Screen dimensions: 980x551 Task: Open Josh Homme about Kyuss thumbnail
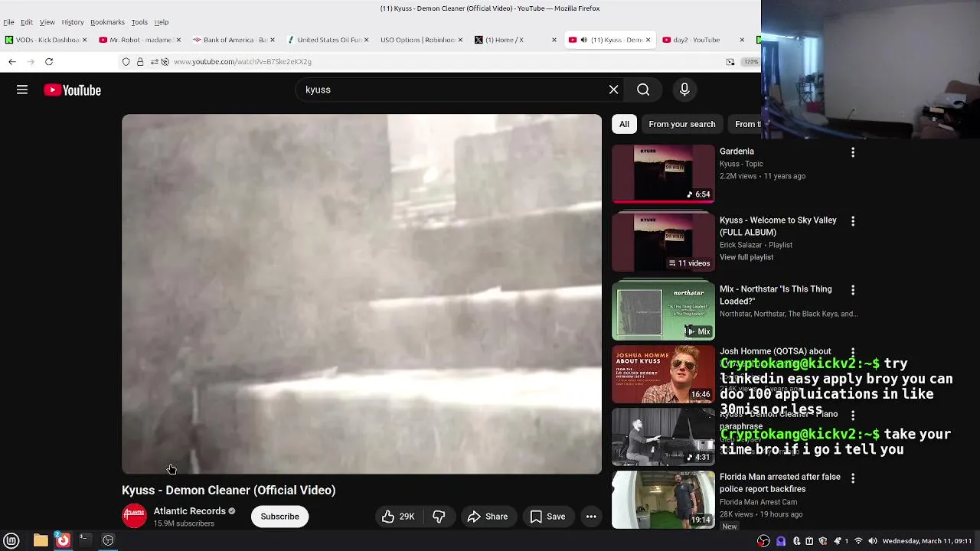[663, 374]
